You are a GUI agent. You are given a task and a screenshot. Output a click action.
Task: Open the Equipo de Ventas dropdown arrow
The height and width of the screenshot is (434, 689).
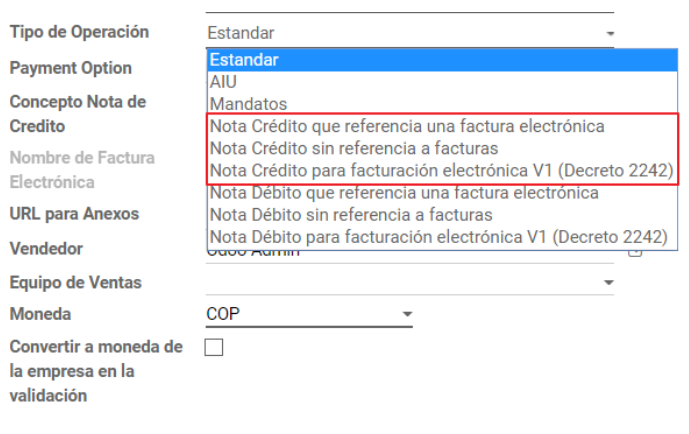point(609,282)
